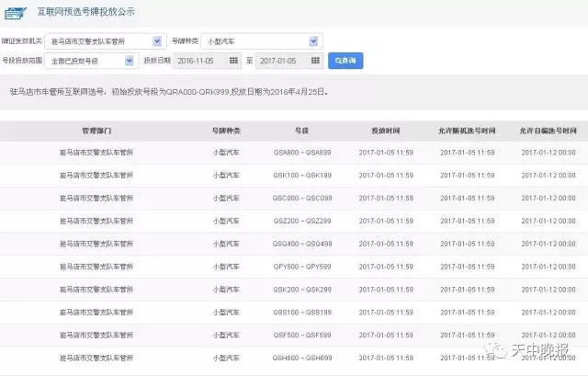The image size is (588, 376).
Task: Select the QPY500~QPY599 plate range cell
Action: [x=302, y=267]
